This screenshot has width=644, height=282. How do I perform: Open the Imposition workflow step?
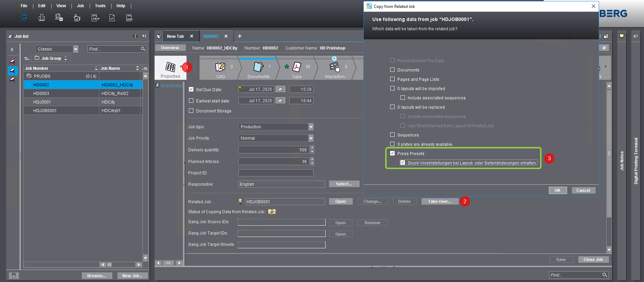[335, 67]
